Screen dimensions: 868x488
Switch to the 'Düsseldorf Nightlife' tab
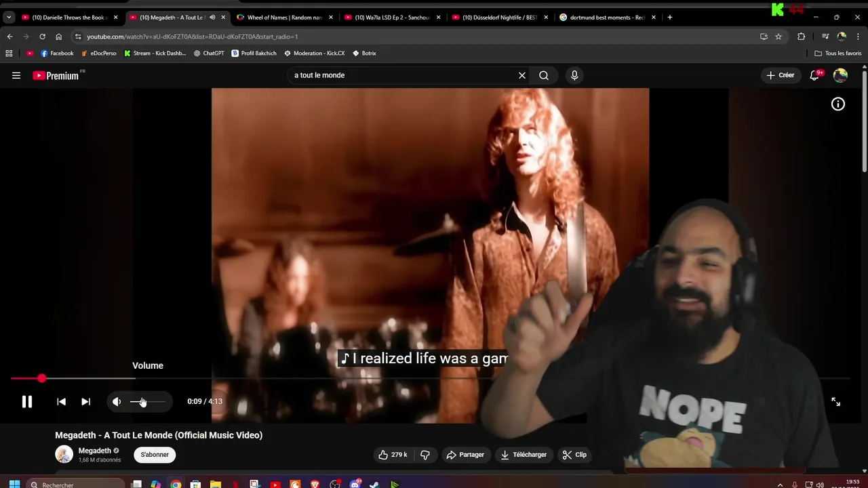[x=498, y=18]
